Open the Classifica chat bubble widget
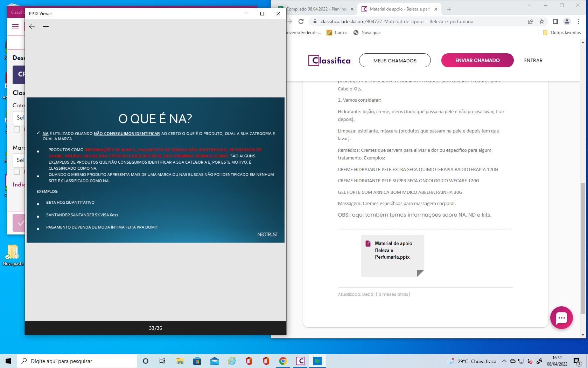 tap(561, 318)
